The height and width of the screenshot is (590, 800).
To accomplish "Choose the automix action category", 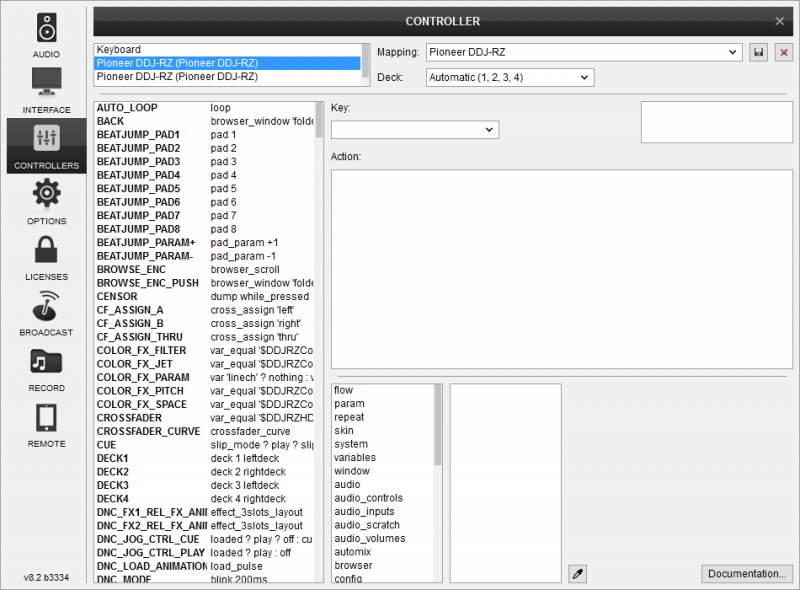I will click(x=383, y=552).
